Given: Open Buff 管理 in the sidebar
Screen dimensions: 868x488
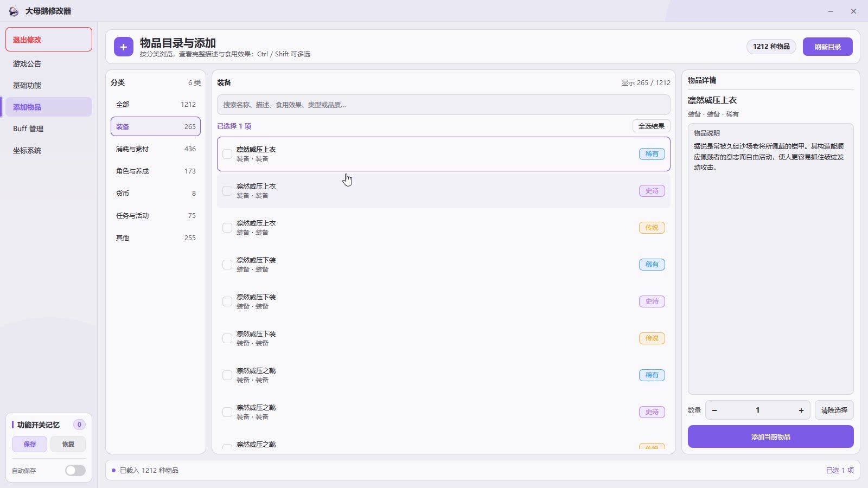Looking at the screenshot, I should tap(49, 129).
